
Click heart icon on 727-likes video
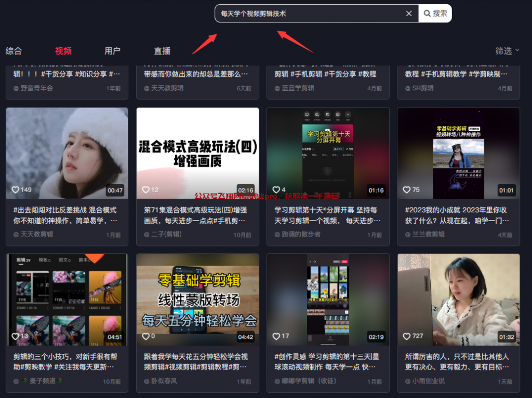tap(407, 336)
